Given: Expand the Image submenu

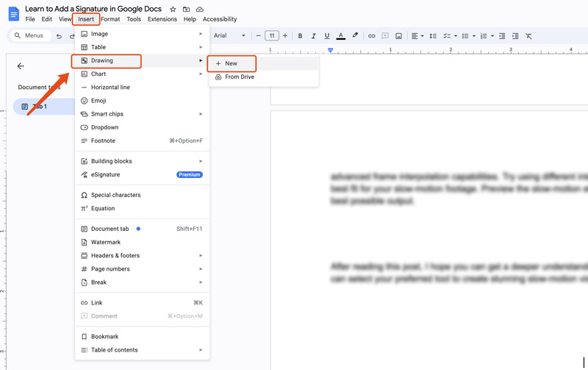Looking at the screenshot, I should 142,34.
